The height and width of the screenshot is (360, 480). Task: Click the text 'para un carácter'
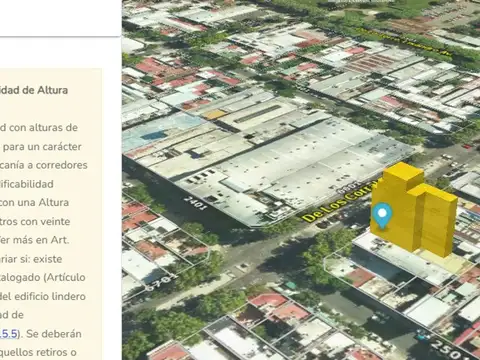click(x=42, y=147)
